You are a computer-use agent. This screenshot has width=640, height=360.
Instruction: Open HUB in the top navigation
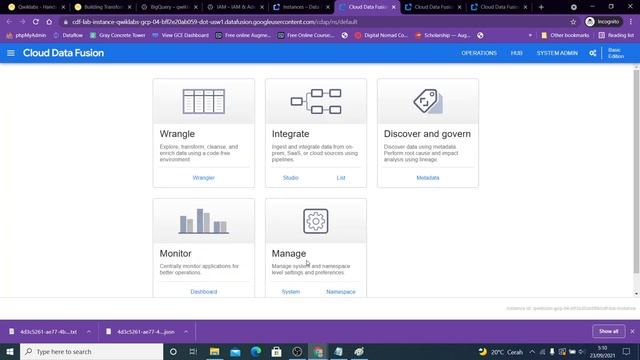pos(516,53)
